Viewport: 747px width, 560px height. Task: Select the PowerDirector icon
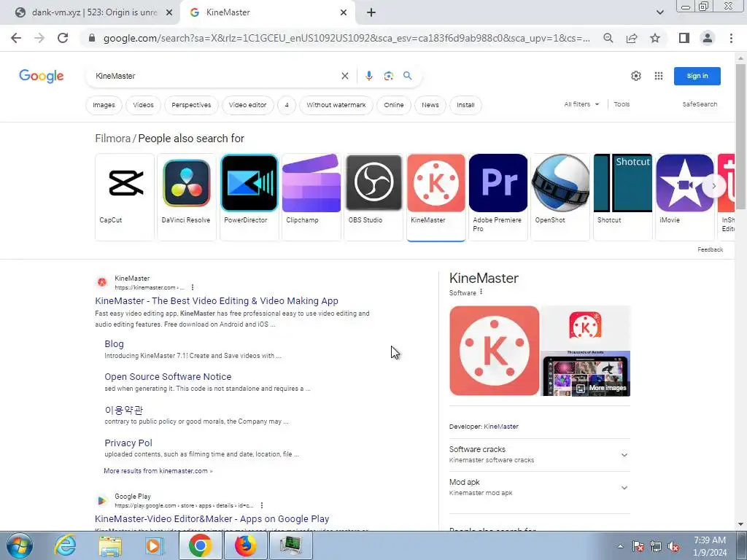(x=249, y=183)
